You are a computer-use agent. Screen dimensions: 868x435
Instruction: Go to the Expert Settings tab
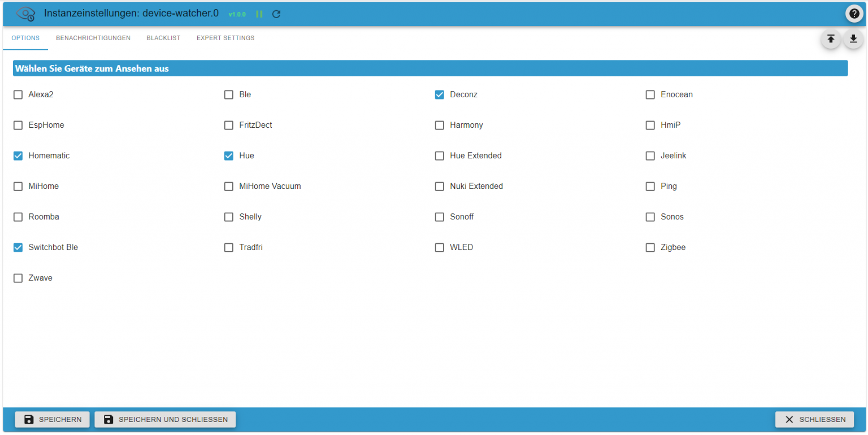(x=225, y=38)
